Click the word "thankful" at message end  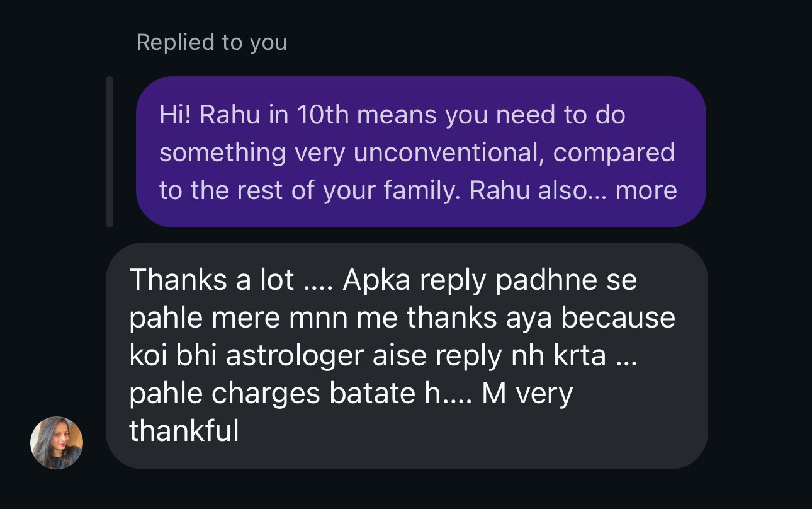(x=184, y=432)
